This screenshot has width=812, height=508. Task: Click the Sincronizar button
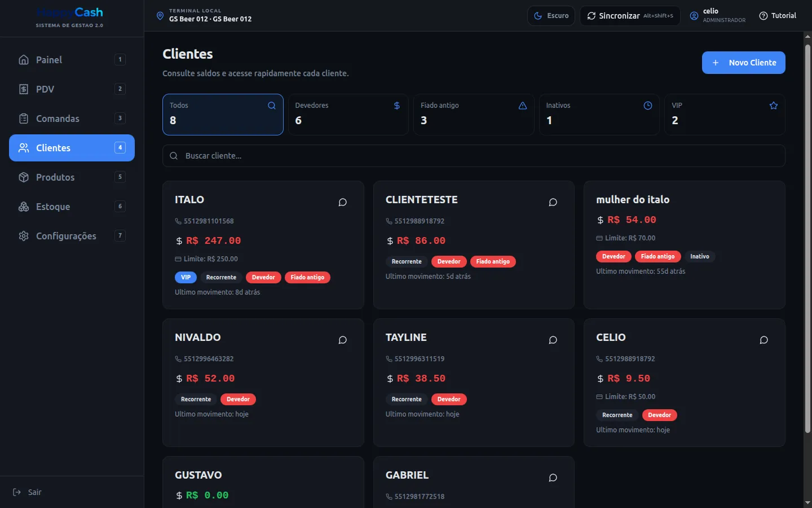[630, 16]
